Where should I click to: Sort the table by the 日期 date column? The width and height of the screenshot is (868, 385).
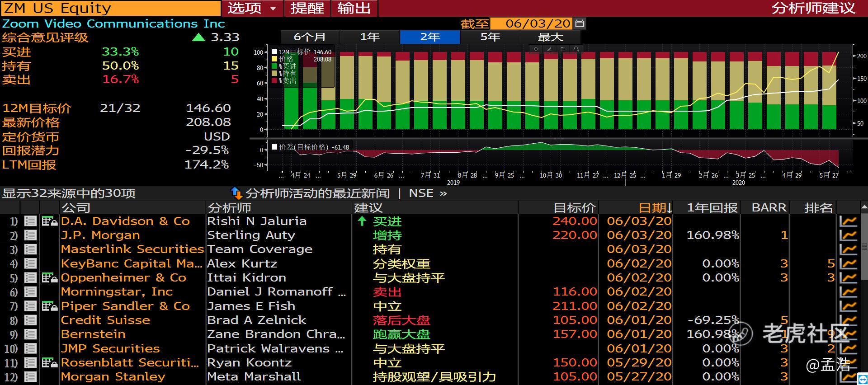tap(656, 208)
